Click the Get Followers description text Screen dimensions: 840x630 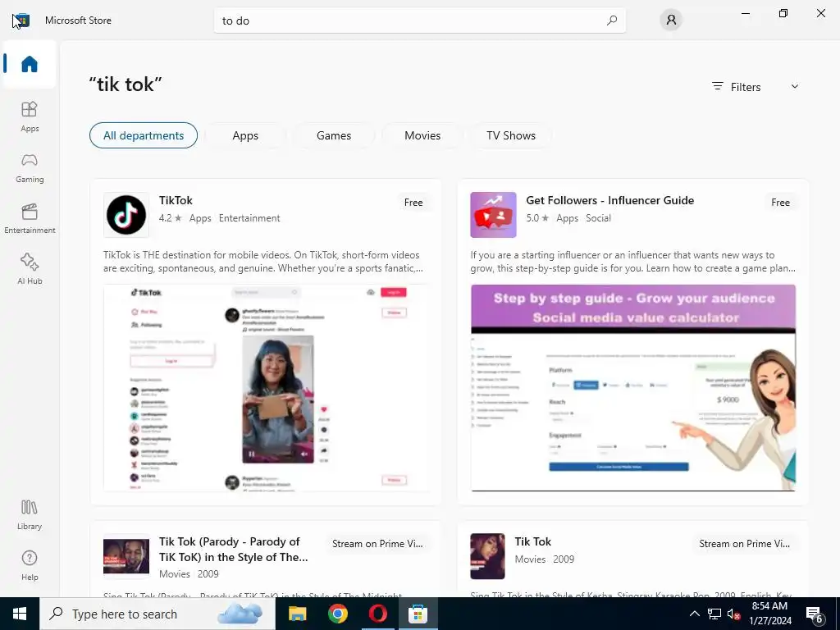(x=632, y=262)
